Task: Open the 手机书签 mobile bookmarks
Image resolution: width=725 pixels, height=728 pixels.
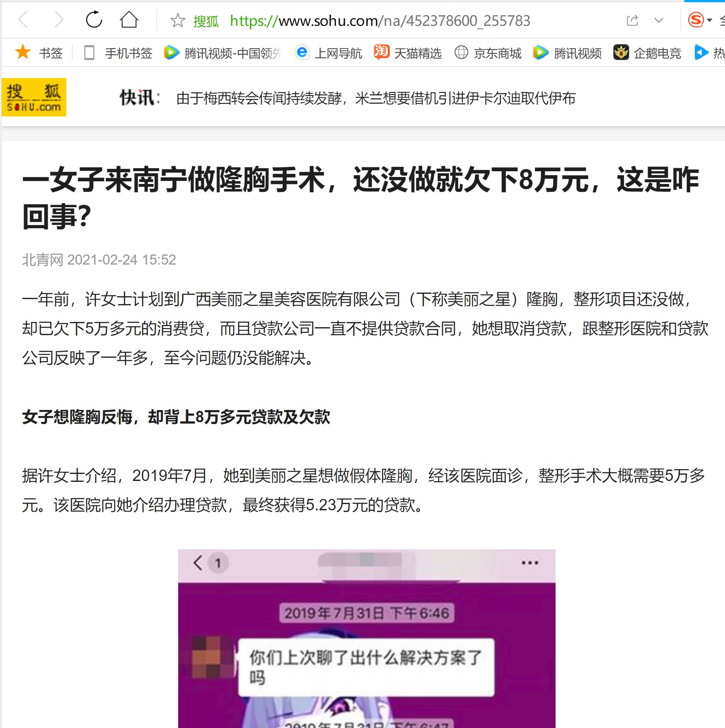Action: click(x=118, y=53)
